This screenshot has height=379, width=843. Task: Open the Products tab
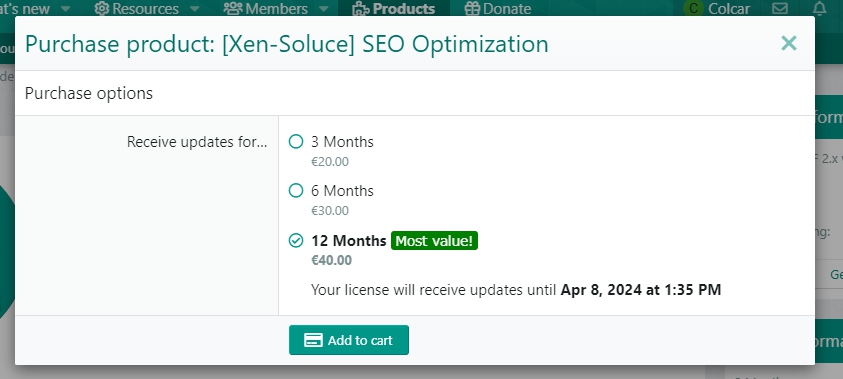394,8
